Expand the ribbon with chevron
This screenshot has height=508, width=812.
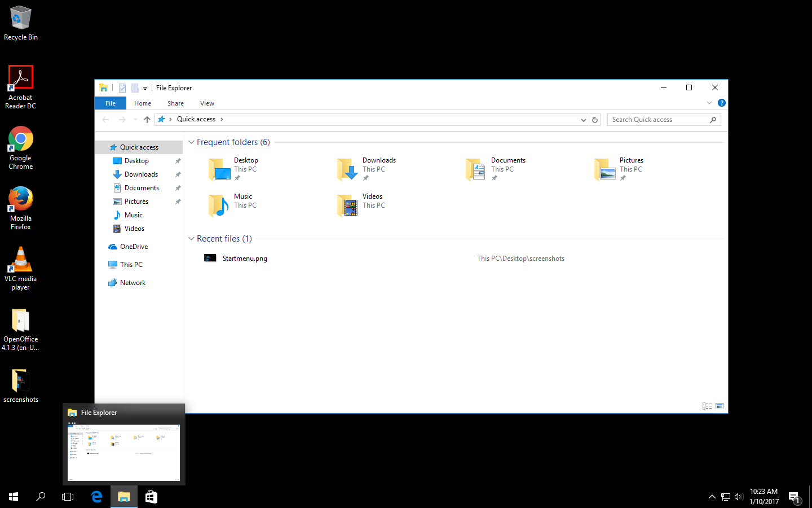(x=709, y=103)
